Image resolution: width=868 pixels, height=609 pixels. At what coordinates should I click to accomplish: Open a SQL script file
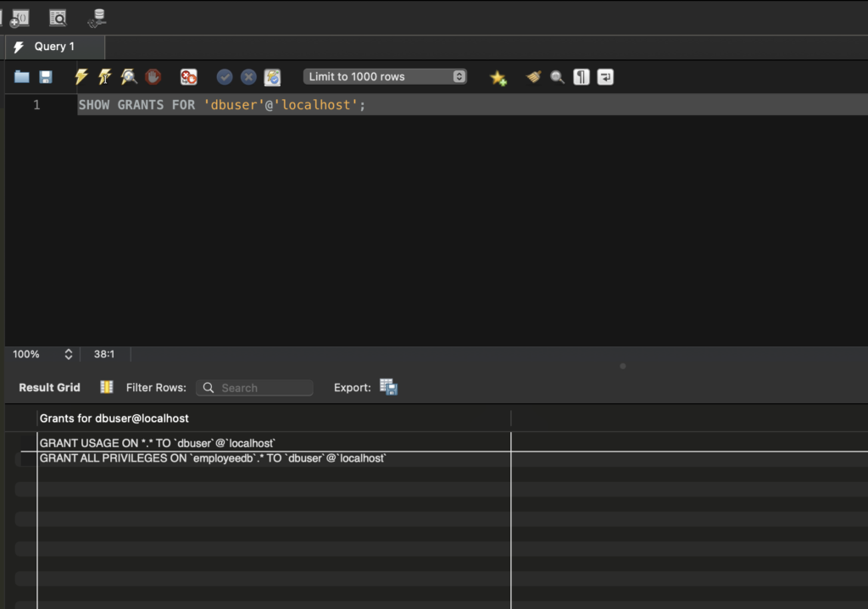coord(22,77)
